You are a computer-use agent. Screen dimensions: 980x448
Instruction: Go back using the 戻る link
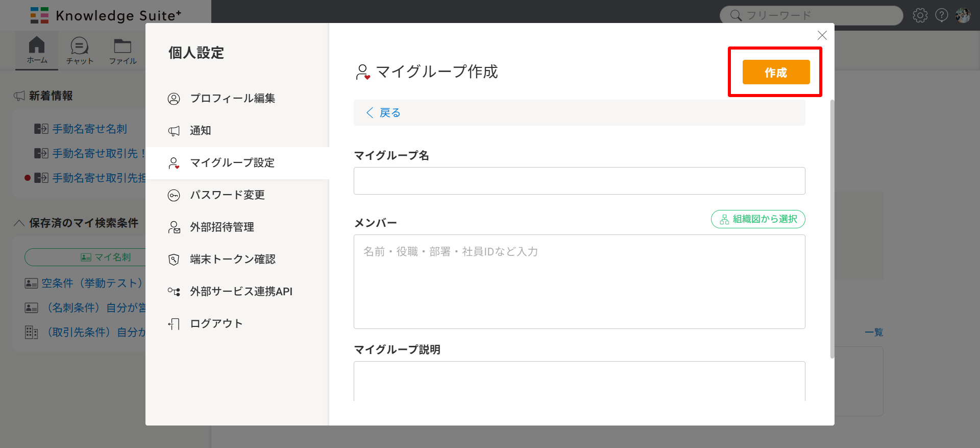click(x=384, y=113)
